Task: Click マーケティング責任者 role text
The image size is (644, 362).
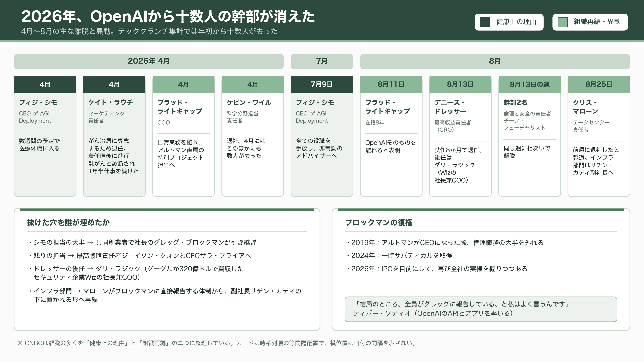Action: [106, 117]
